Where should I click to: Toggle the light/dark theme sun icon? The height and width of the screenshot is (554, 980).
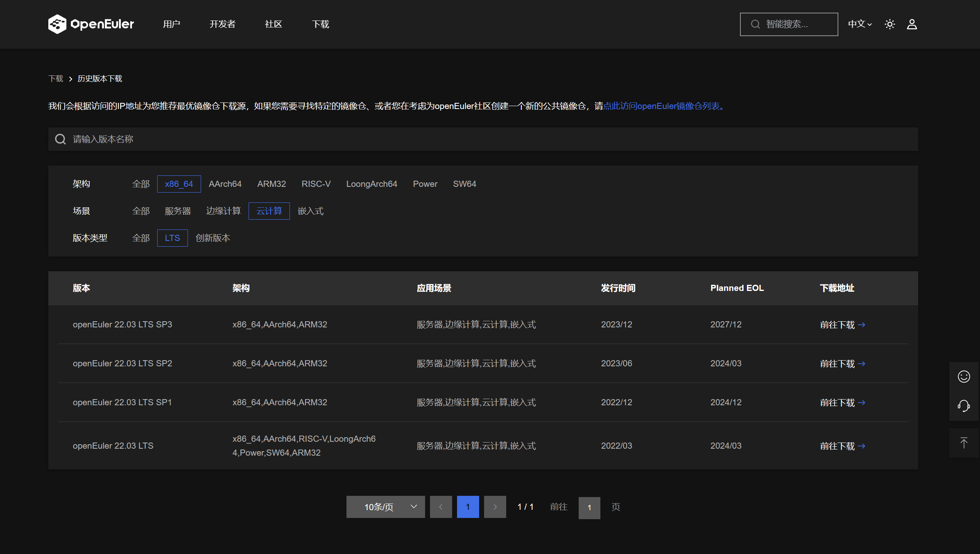889,24
